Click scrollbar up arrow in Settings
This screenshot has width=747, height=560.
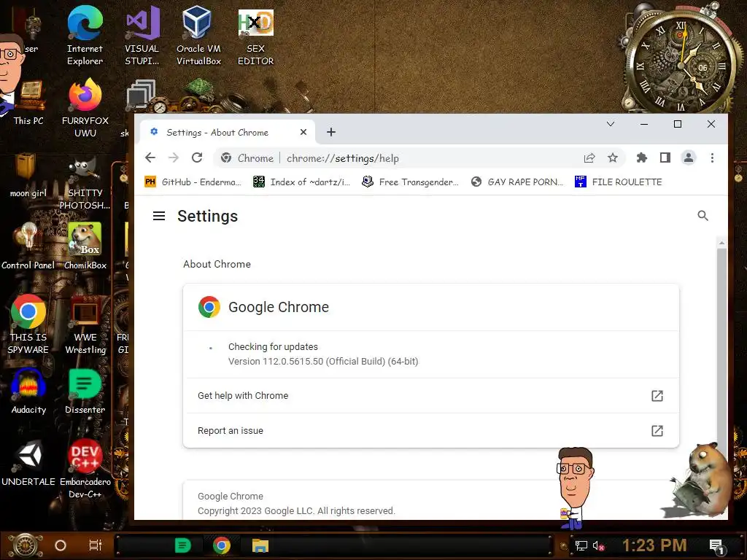[x=721, y=243]
